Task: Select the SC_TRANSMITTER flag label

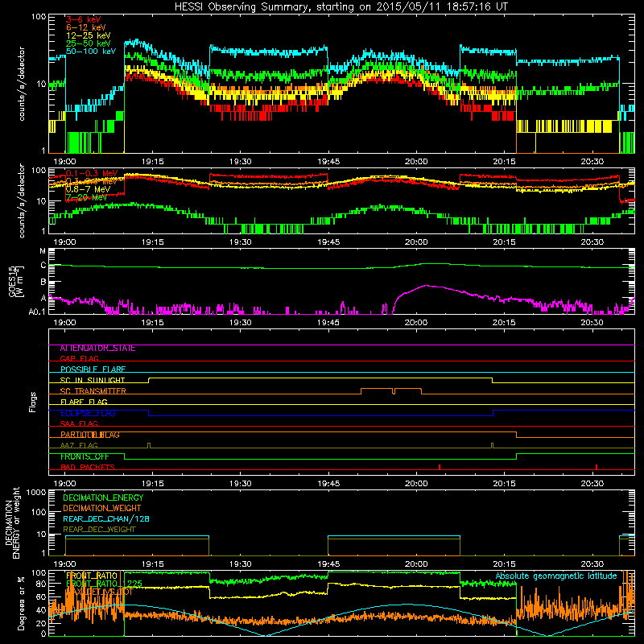Action: (93, 391)
